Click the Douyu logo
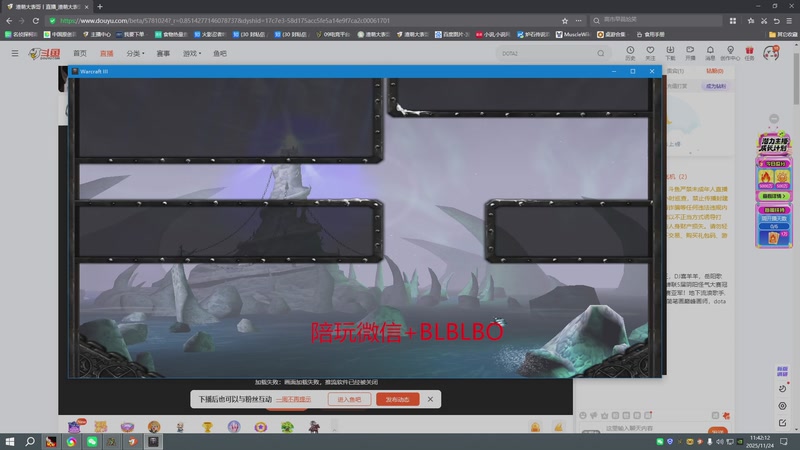800x450 pixels. [44, 53]
